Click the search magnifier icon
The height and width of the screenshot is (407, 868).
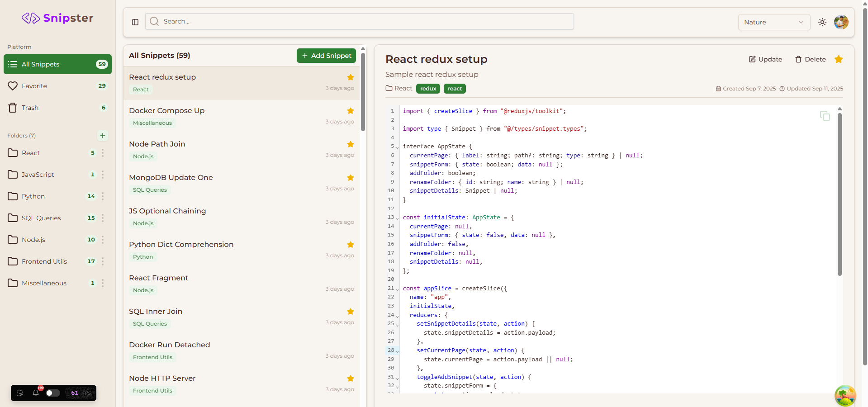pyautogui.click(x=154, y=21)
